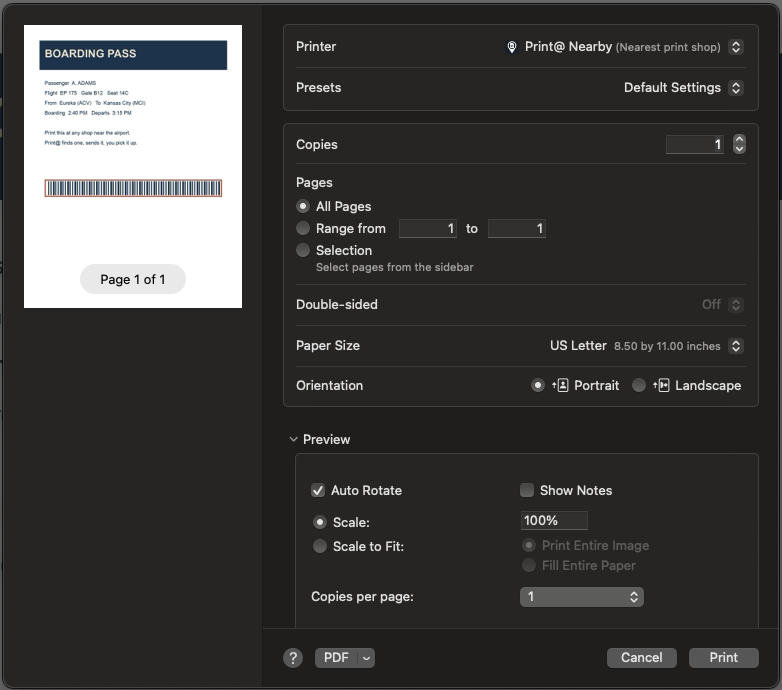
Task: Choose the Selection pages radio button
Action: coord(303,250)
